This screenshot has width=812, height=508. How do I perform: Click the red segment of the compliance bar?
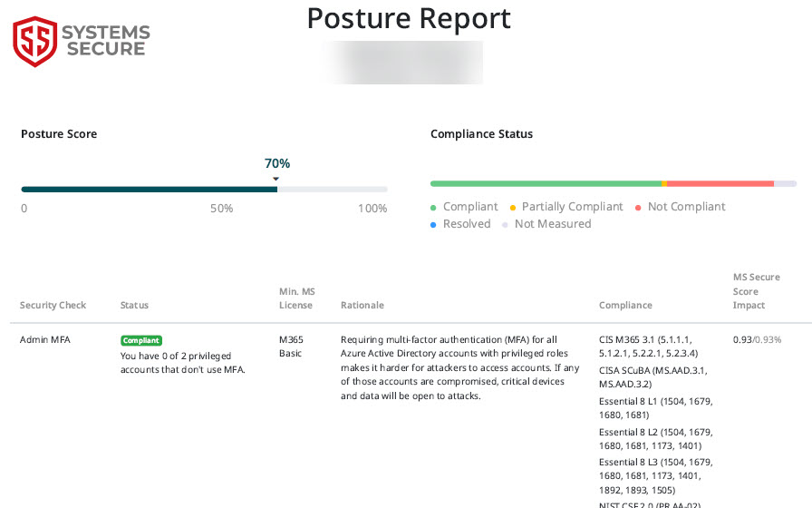tap(720, 183)
